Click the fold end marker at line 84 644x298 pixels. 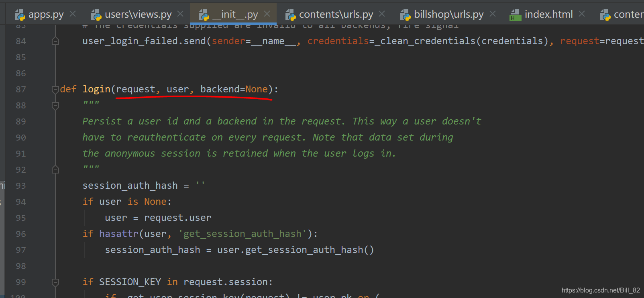click(55, 41)
